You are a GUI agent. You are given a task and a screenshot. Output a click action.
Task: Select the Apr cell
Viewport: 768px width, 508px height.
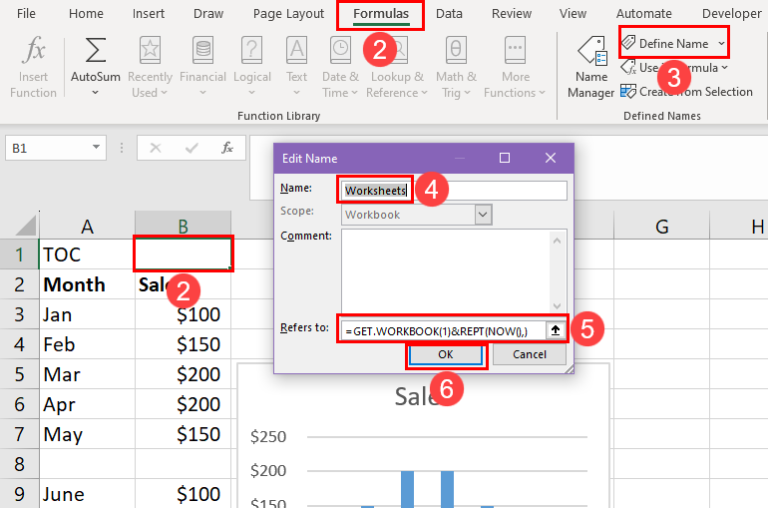pos(87,404)
